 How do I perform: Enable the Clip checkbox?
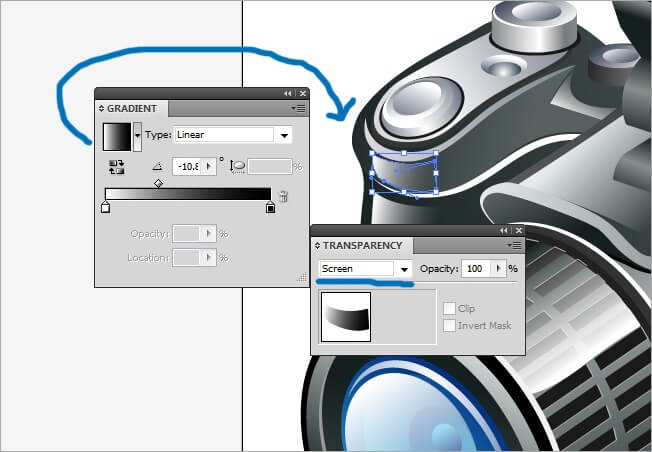pos(449,309)
